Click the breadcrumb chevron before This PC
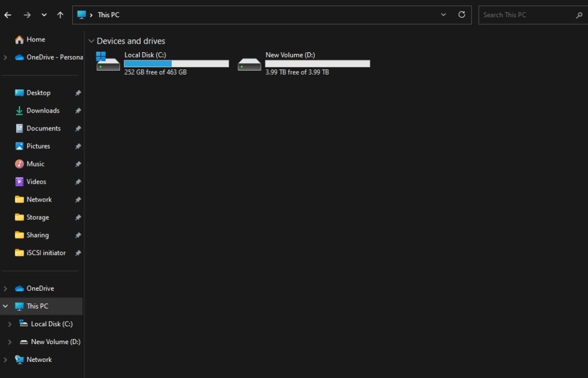The image size is (588, 378). (x=91, y=15)
